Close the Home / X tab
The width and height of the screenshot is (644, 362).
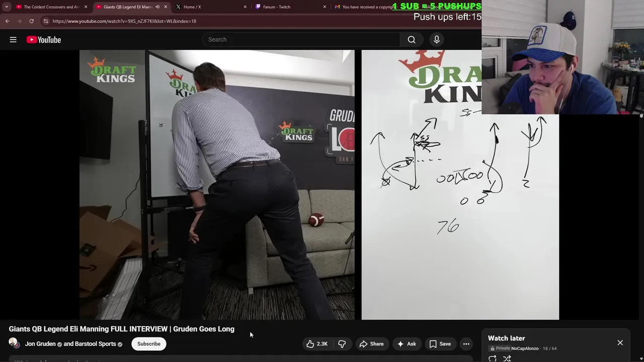click(x=245, y=7)
